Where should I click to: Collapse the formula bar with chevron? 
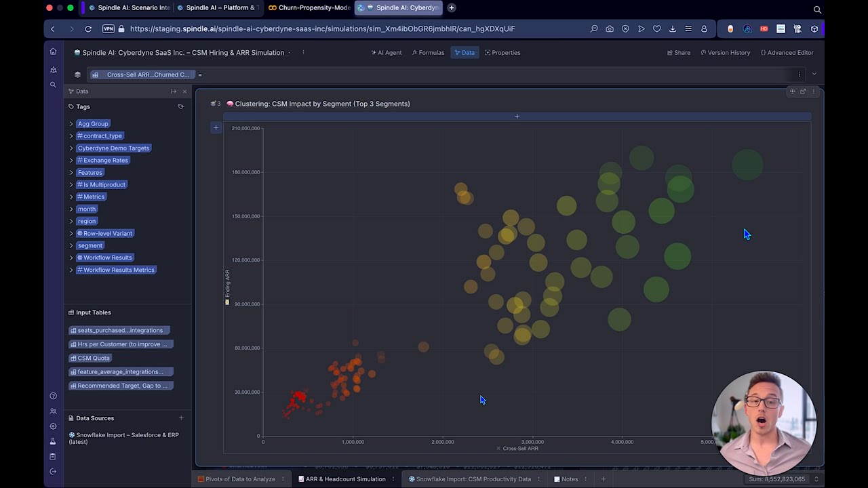coord(814,74)
